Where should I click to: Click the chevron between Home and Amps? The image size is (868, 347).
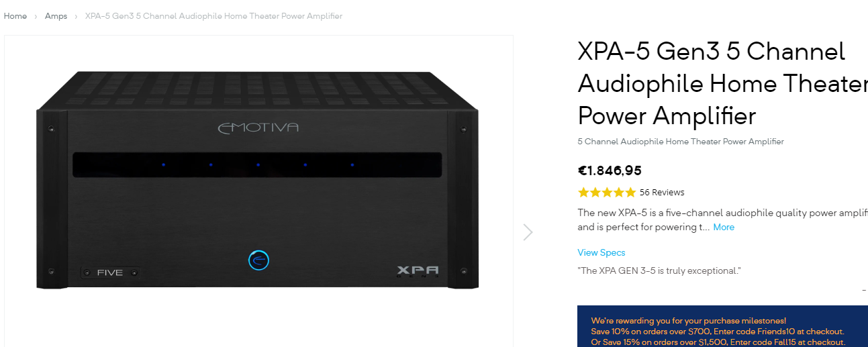click(36, 16)
